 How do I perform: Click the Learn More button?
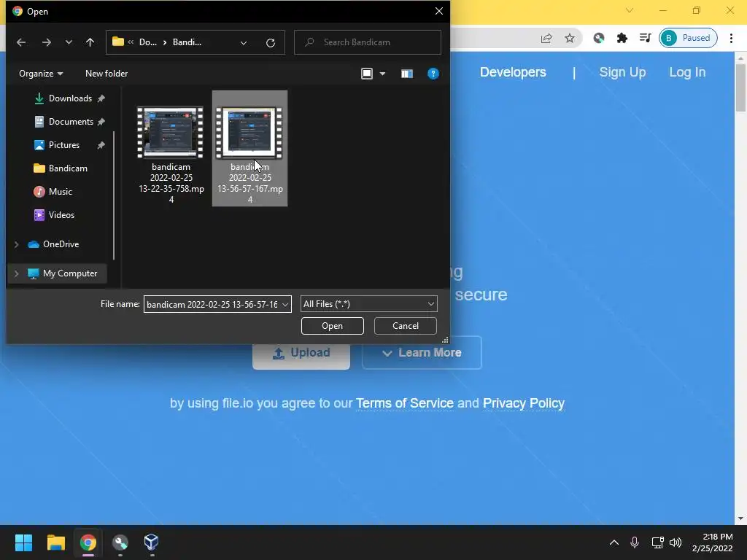point(422,353)
